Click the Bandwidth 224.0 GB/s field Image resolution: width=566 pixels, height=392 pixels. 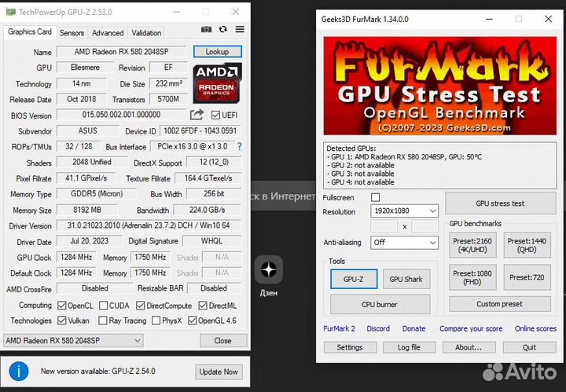pos(208,210)
